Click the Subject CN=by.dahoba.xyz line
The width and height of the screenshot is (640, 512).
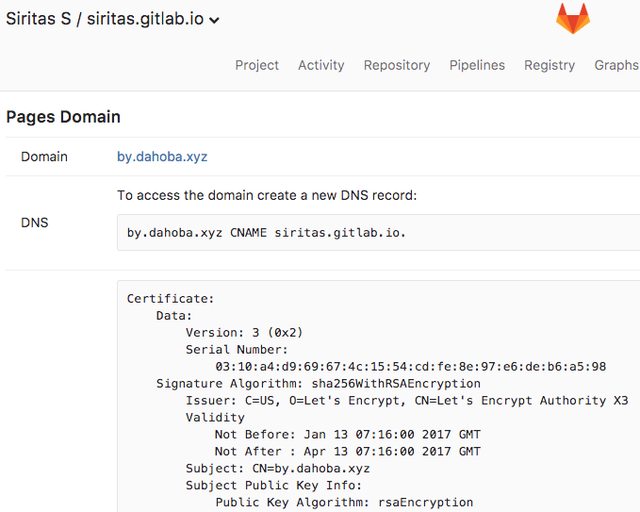[x=277, y=468]
